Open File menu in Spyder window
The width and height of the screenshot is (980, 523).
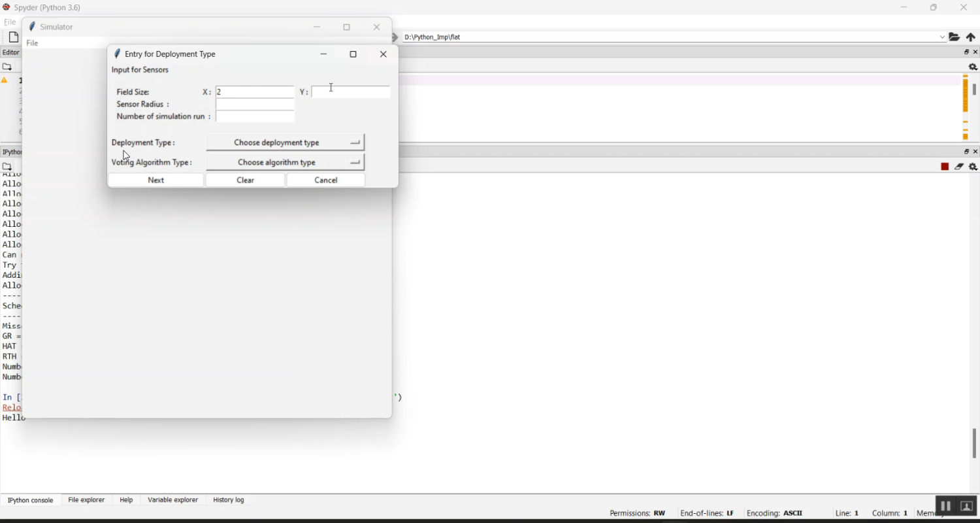pos(10,22)
